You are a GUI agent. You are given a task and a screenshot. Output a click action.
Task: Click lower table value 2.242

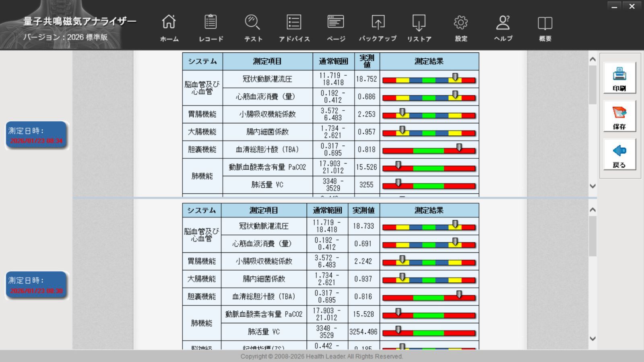coord(363,261)
